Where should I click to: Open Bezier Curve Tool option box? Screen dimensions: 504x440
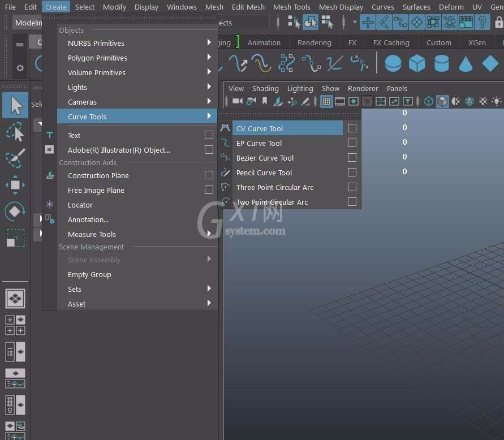click(352, 158)
